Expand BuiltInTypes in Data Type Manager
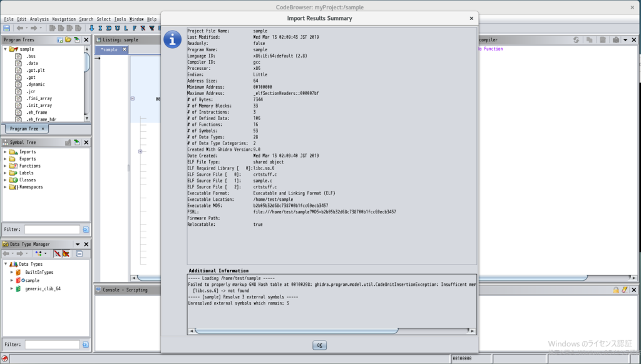 (12, 272)
